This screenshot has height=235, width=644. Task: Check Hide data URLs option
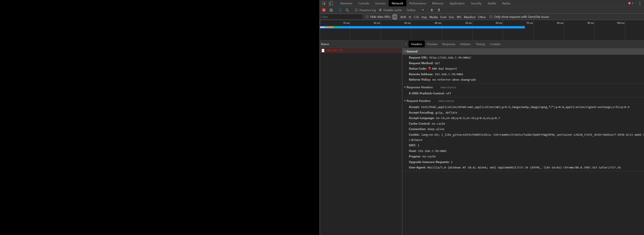coord(367,17)
